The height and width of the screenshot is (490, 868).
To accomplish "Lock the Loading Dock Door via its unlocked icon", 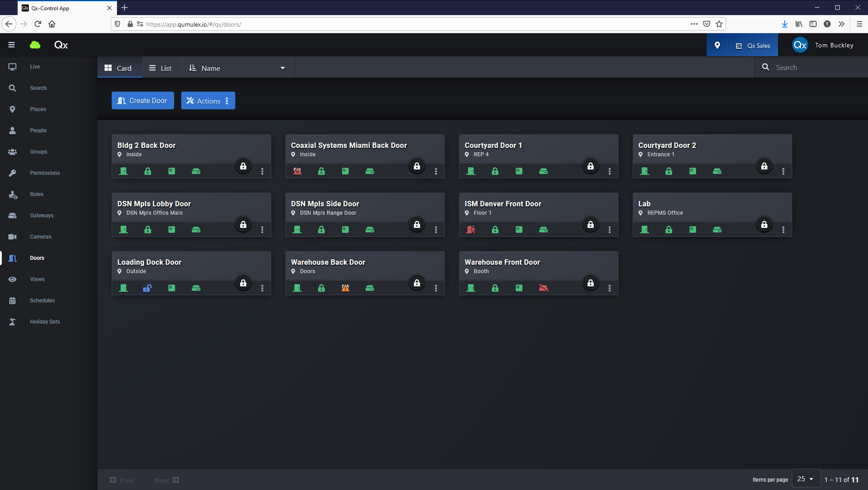I will coord(148,288).
